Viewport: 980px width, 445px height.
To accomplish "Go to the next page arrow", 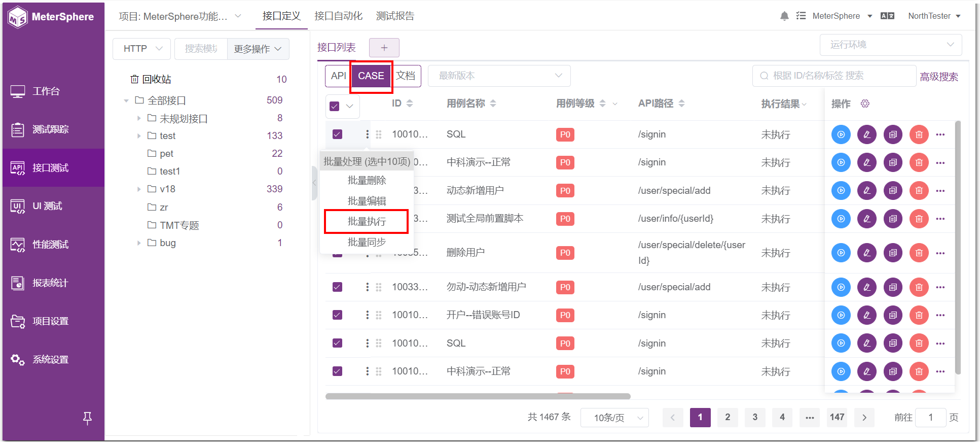I will (x=864, y=418).
